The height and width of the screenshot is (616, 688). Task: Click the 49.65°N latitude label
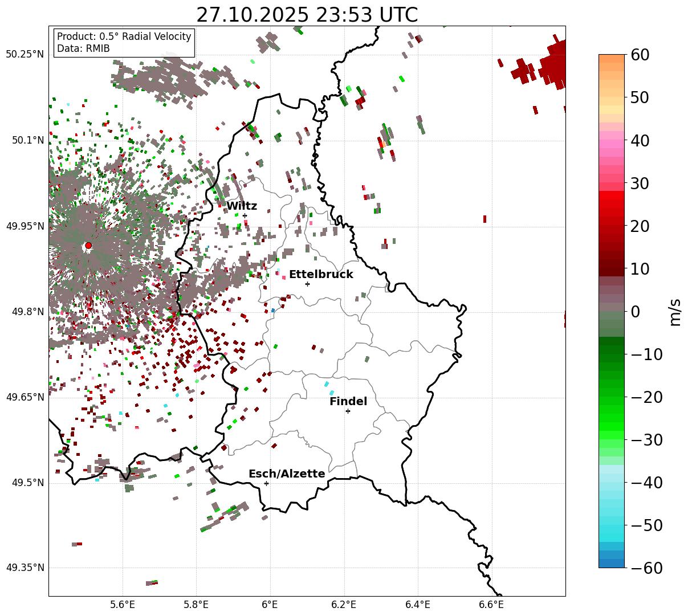pos(25,397)
